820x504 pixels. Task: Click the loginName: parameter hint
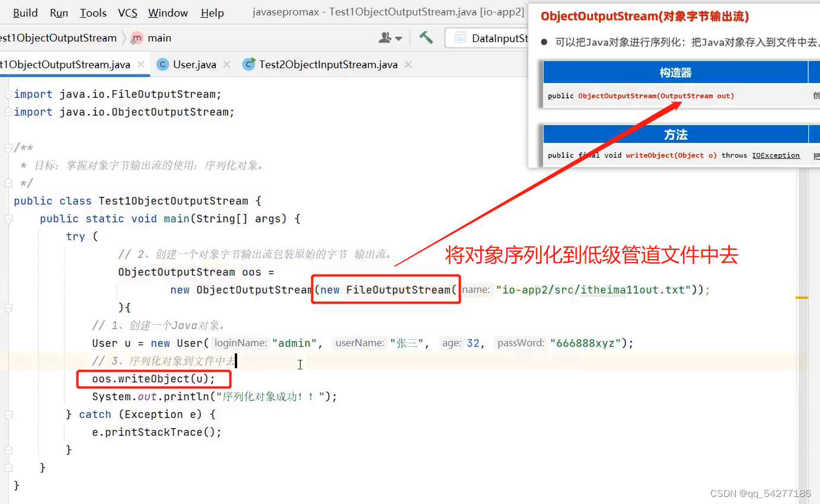pos(241,343)
